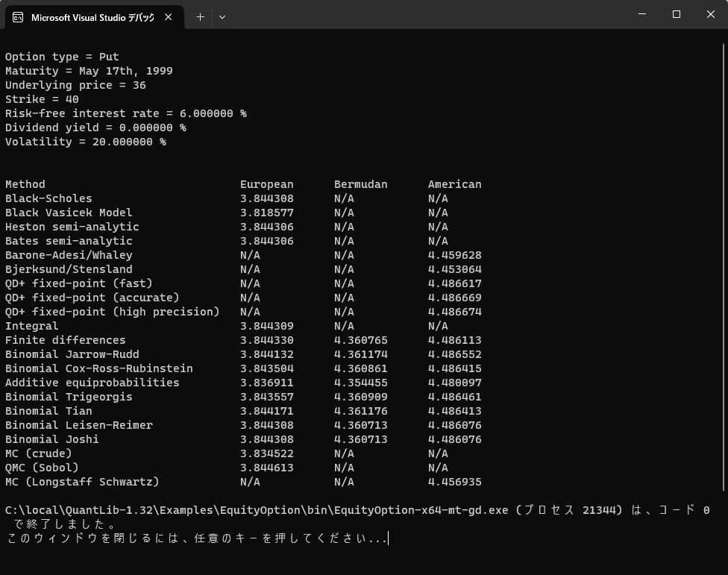This screenshot has height=575, width=728.
Task: Click the vertical scrollbar on the right
Action: (x=724, y=267)
